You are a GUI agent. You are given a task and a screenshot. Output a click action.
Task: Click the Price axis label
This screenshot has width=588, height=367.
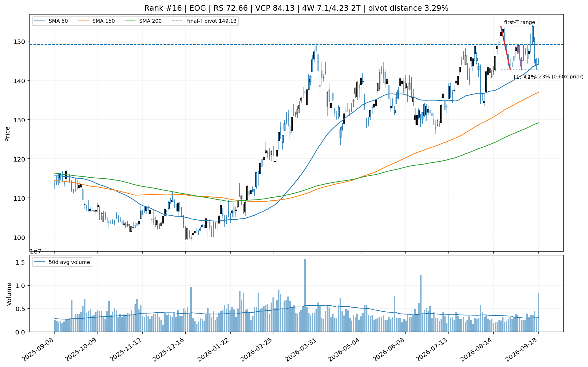click(8, 134)
